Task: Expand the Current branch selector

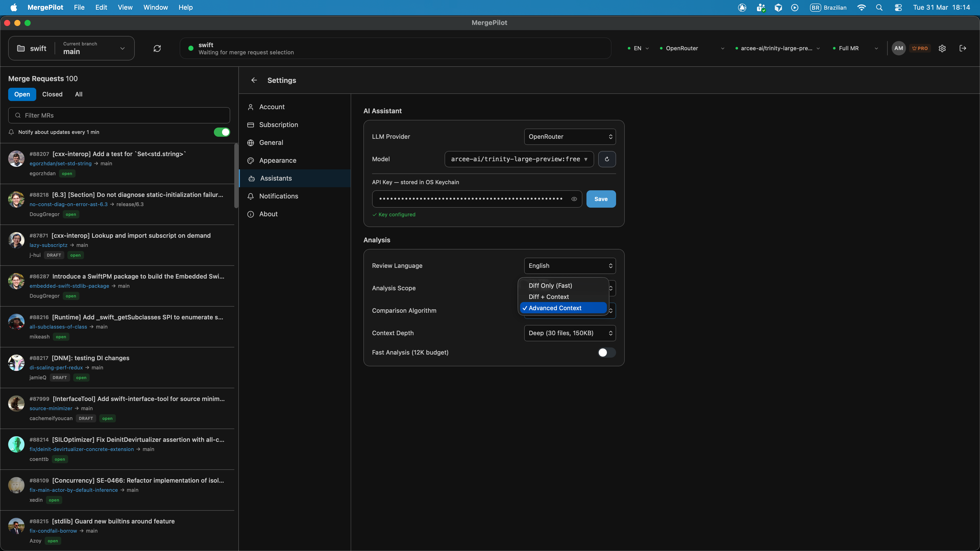Action: coord(122,48)
